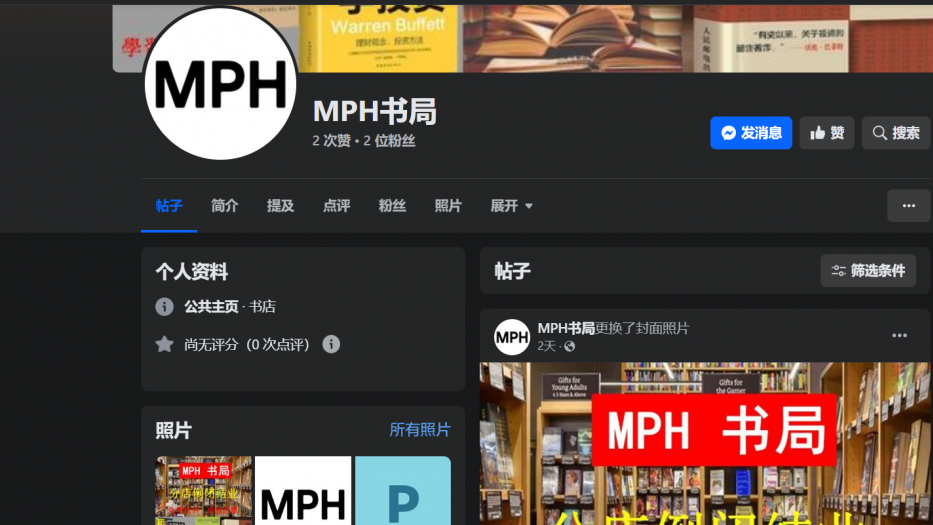
Task: Click the three-dot menu on the tab bar
Action: click(908, 206)
